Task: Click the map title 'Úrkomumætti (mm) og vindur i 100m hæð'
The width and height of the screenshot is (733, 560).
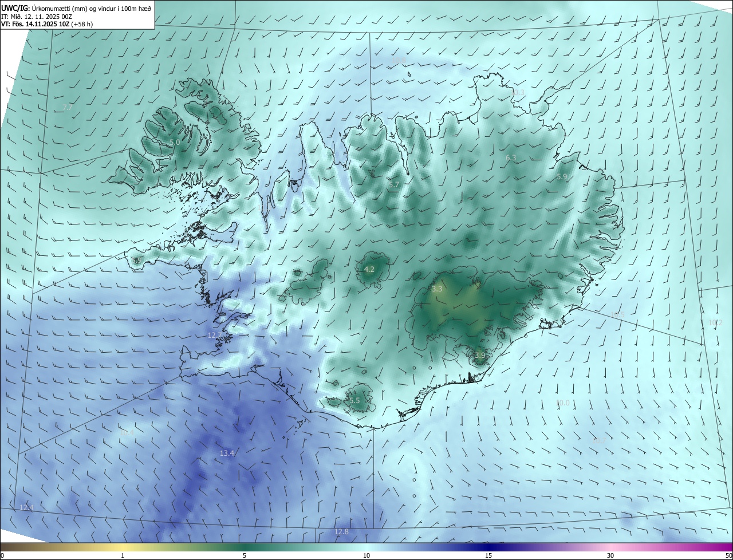Action: [x=92, y=9]
